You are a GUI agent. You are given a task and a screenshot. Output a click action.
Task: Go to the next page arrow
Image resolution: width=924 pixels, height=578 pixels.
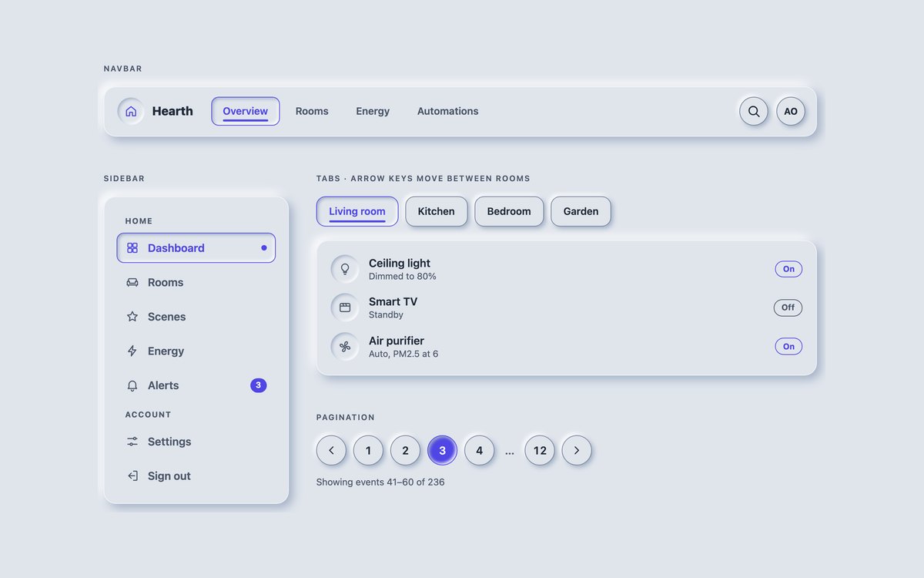tap(577, 451)
